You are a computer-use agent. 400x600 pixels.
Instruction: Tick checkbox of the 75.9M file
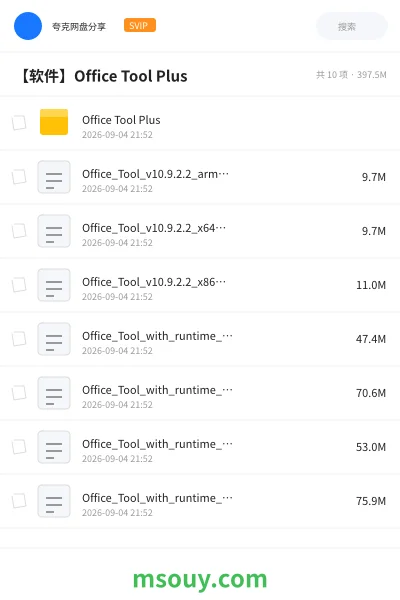(19, 501)
